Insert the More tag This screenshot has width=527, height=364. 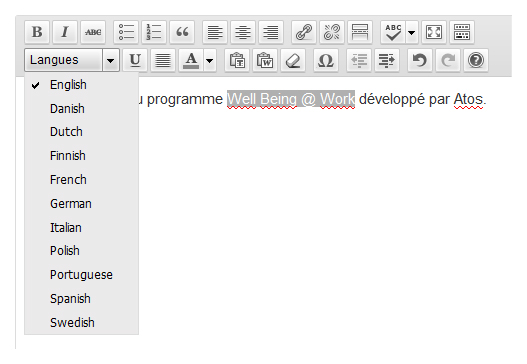(x=360, y=32)
